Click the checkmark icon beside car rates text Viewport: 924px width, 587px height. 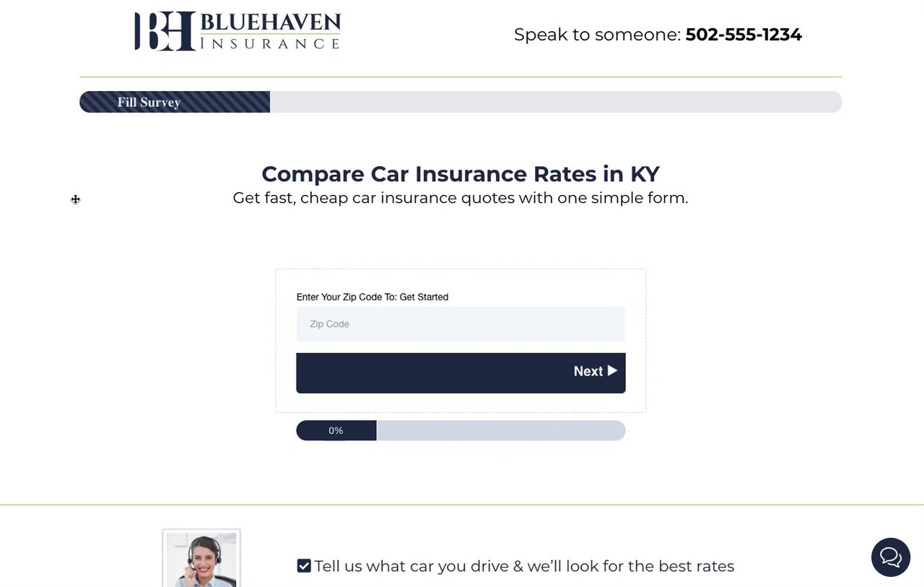[x=304, y=566]
